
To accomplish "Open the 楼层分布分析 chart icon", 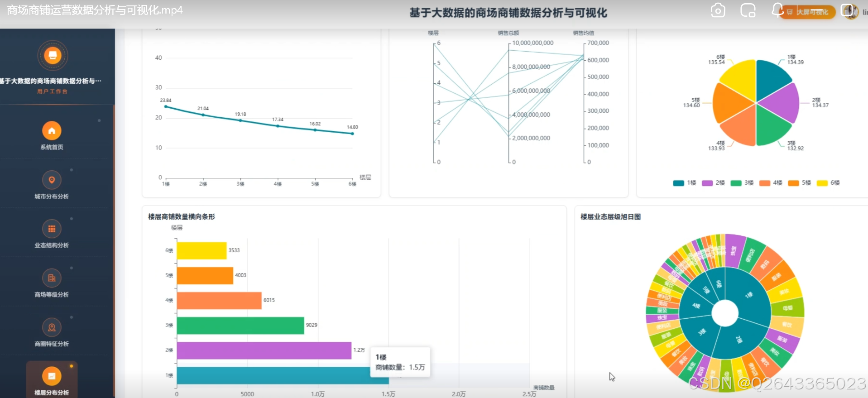I will pyautogui.click(x=52, y=376).
